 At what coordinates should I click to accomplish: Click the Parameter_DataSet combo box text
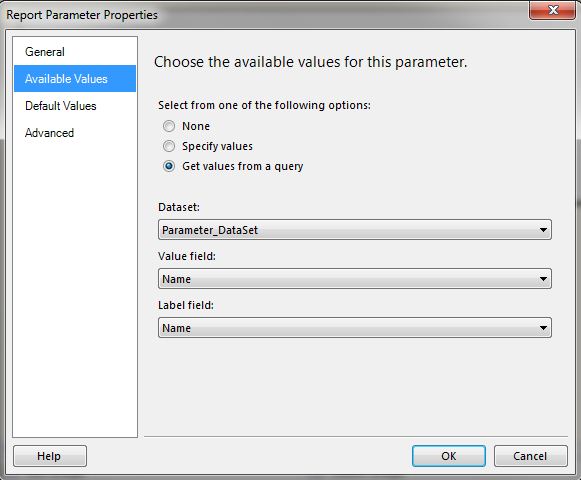tap(210, 230)
